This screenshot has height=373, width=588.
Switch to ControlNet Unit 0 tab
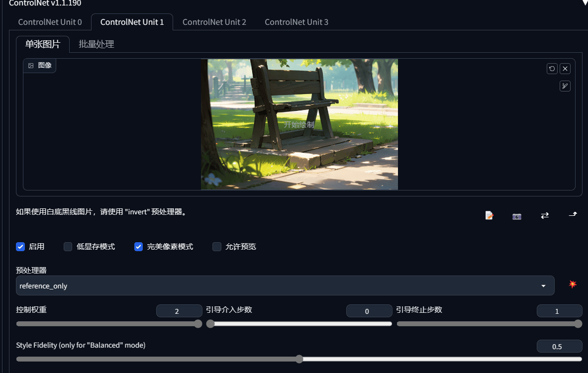[50, 22]
